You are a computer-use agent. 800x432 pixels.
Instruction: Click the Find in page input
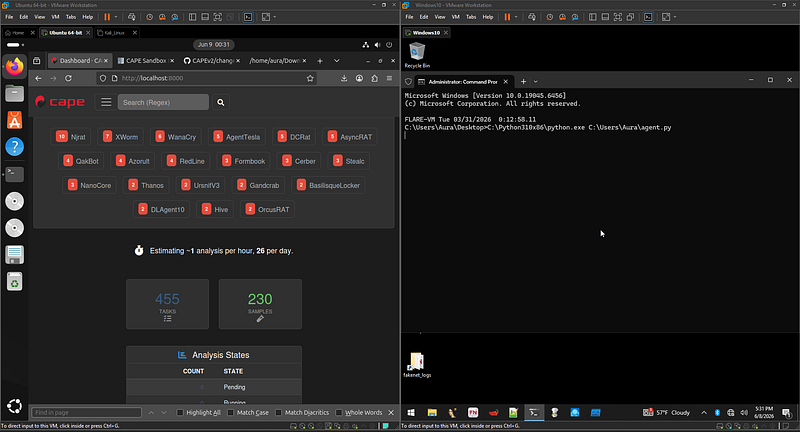point(86,413)
